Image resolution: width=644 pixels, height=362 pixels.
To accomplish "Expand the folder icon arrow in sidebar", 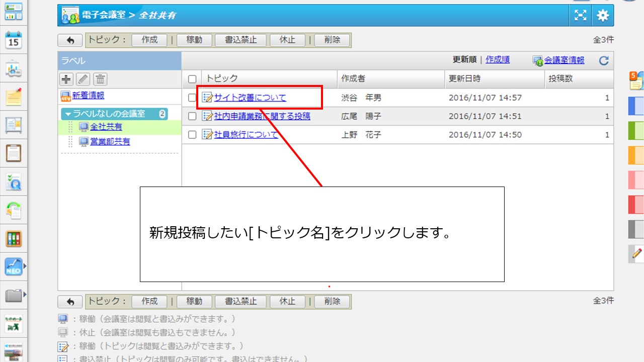I will (x=25, y=294).
